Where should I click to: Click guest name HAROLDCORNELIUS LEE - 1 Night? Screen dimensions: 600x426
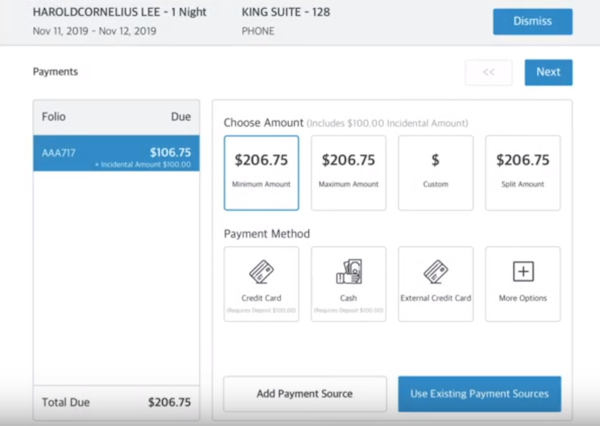[x=119, y=12]
